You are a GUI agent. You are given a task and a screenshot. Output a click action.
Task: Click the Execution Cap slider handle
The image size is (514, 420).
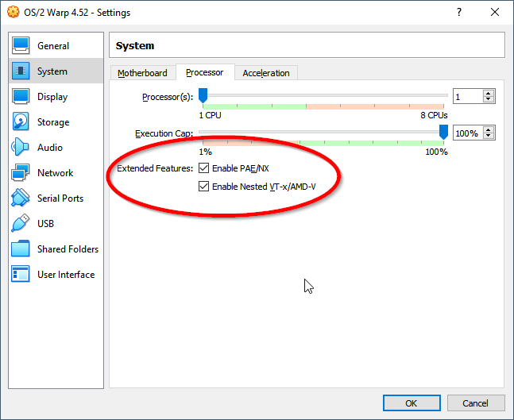(443, 132)
